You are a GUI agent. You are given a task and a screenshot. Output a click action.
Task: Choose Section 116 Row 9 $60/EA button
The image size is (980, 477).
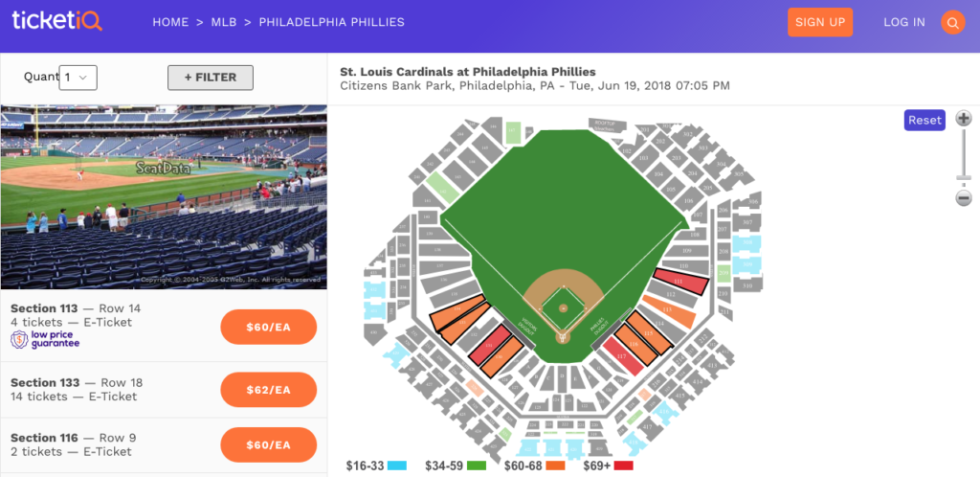268,444
